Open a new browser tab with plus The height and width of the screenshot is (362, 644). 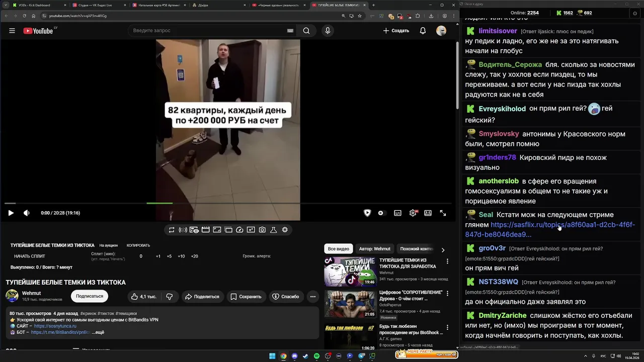373,5
